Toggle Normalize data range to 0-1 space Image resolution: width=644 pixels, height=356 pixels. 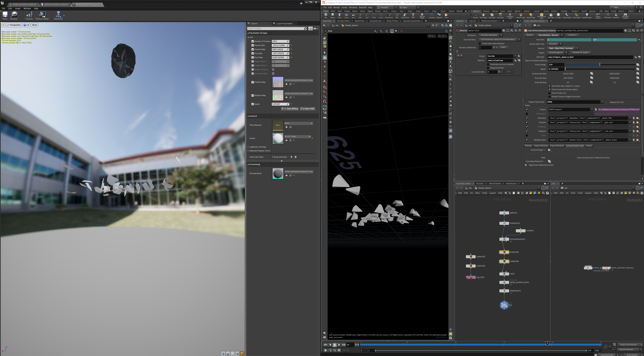[x=550, y=86]
